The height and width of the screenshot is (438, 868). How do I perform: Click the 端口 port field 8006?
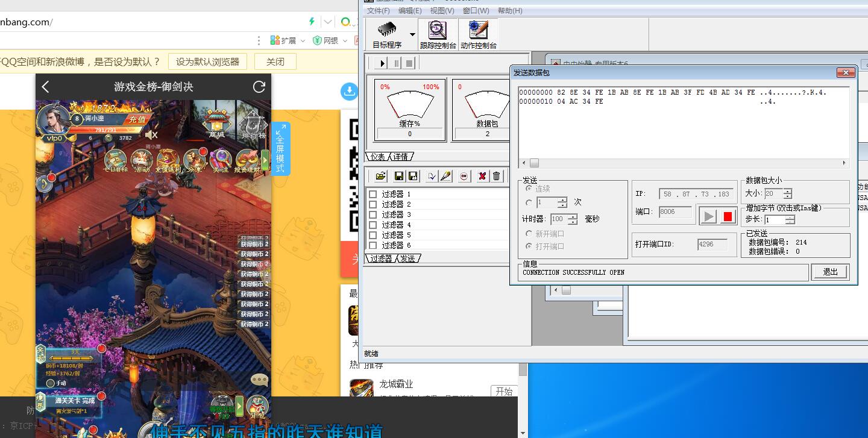tap(675, 211)
